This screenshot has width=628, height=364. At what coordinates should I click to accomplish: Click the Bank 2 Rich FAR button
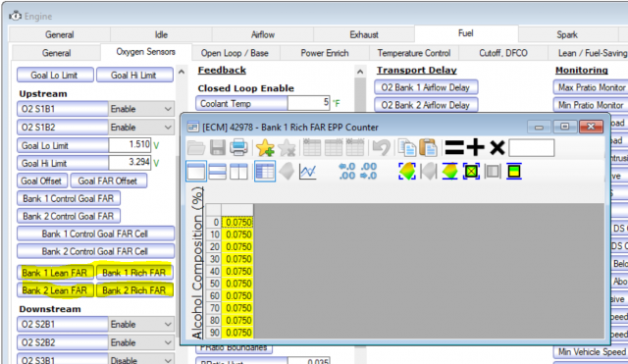point(133,290)
